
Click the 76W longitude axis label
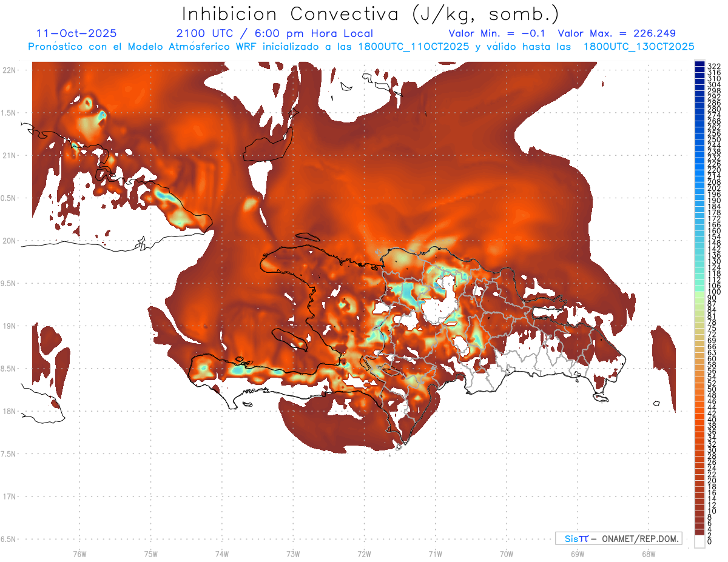click(79, 554)
